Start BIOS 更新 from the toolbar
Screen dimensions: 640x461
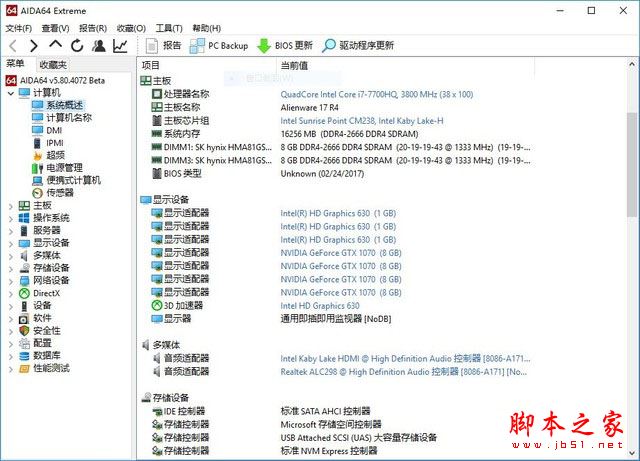[x=285, y=45]
